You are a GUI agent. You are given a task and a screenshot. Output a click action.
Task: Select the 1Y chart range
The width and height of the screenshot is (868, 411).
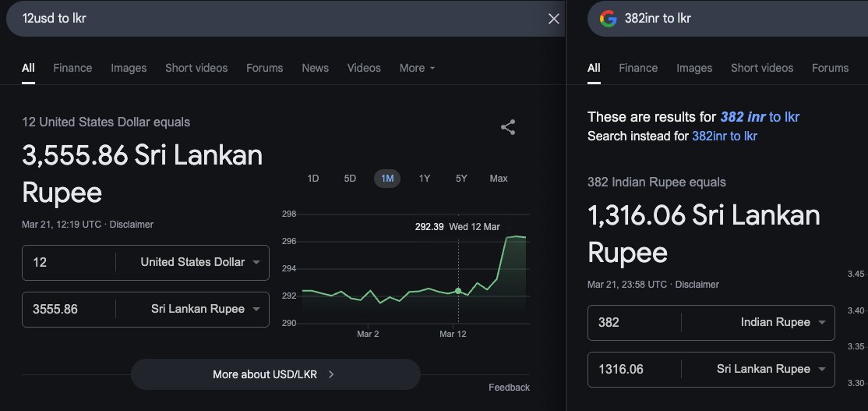point(424,179)
